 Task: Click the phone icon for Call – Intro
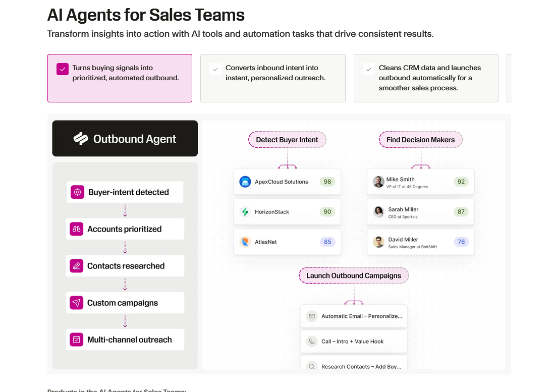click(x=312, y=341)
